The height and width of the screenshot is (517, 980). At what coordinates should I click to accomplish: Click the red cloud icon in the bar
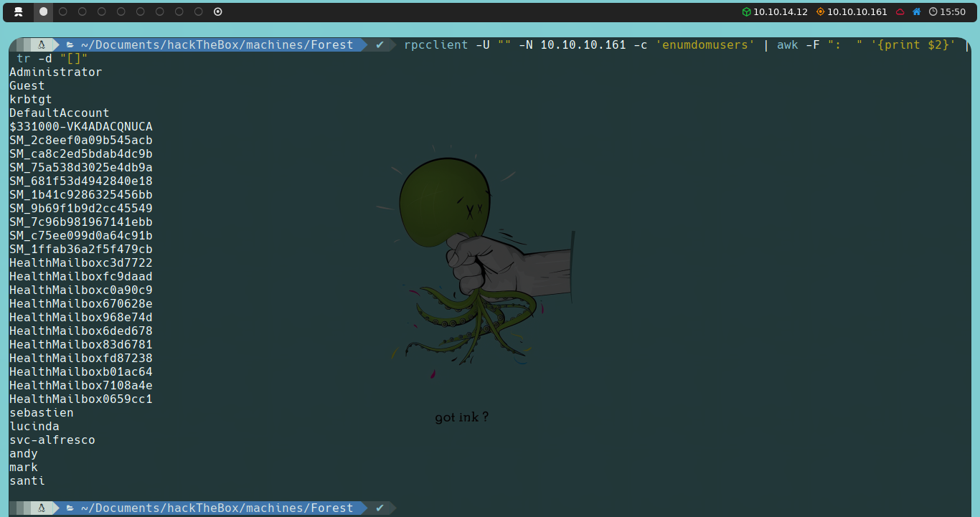point(900,11)
